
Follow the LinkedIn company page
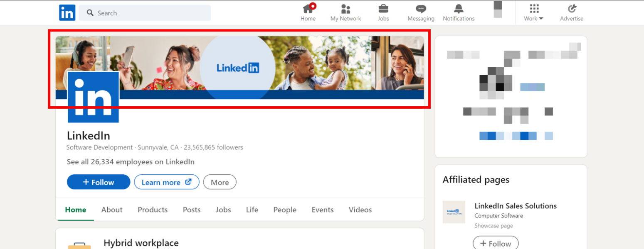coord(98,182)
